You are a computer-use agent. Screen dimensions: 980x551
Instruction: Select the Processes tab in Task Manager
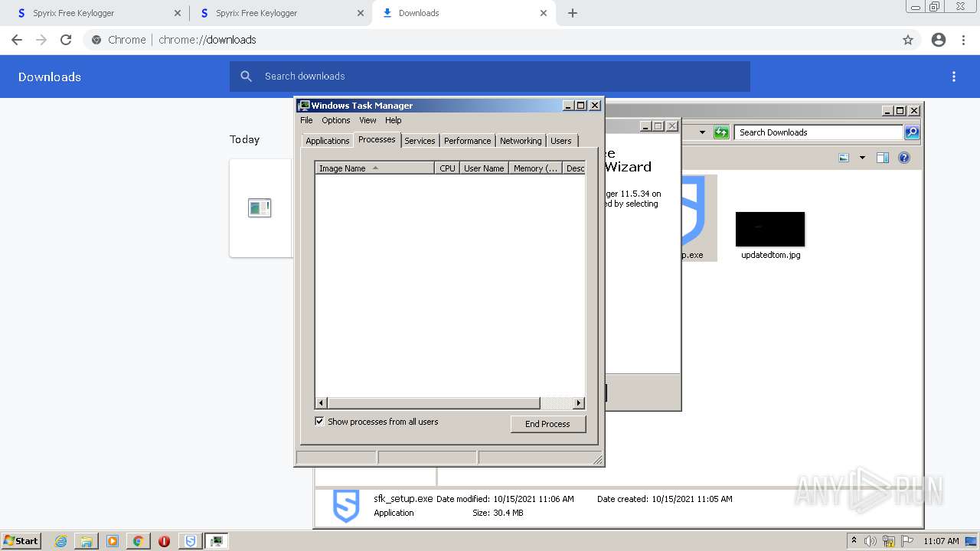click(x=377, y=139)
